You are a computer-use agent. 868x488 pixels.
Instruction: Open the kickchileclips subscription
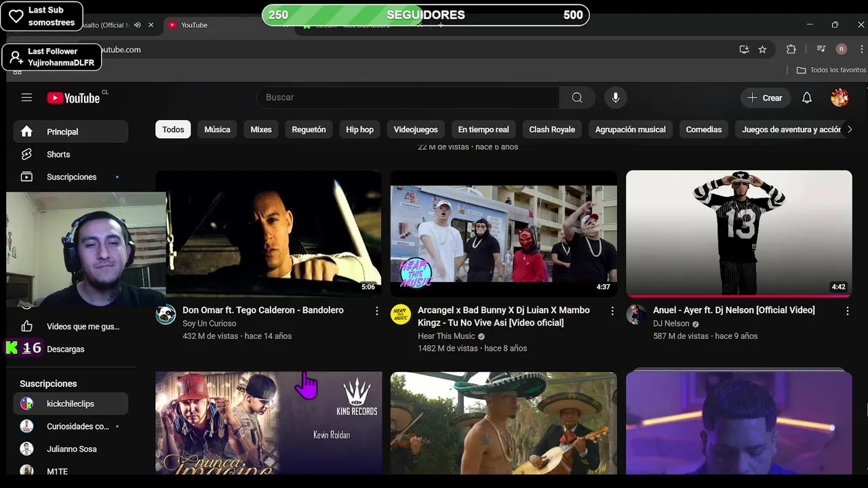click(x=71, y=404)
